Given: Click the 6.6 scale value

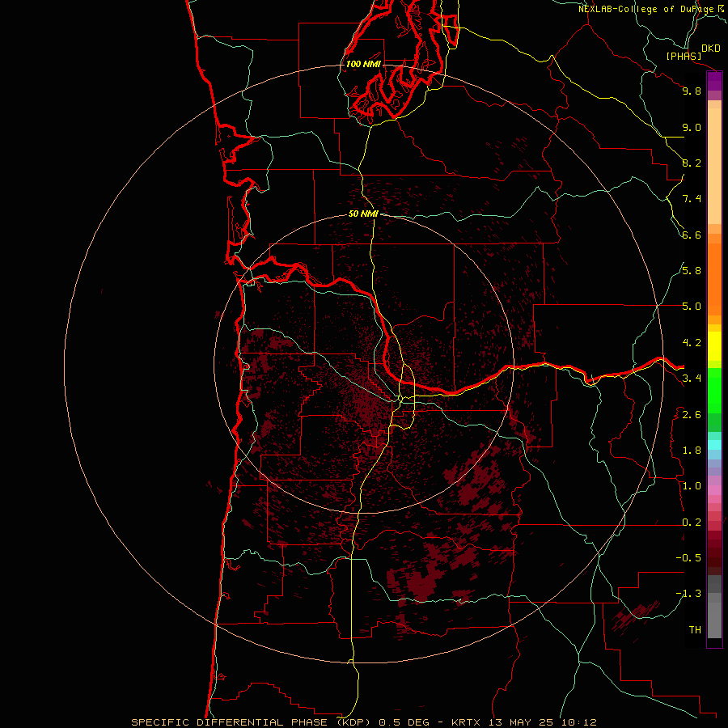Looking at the screenshot, I should tap(692, 235).
